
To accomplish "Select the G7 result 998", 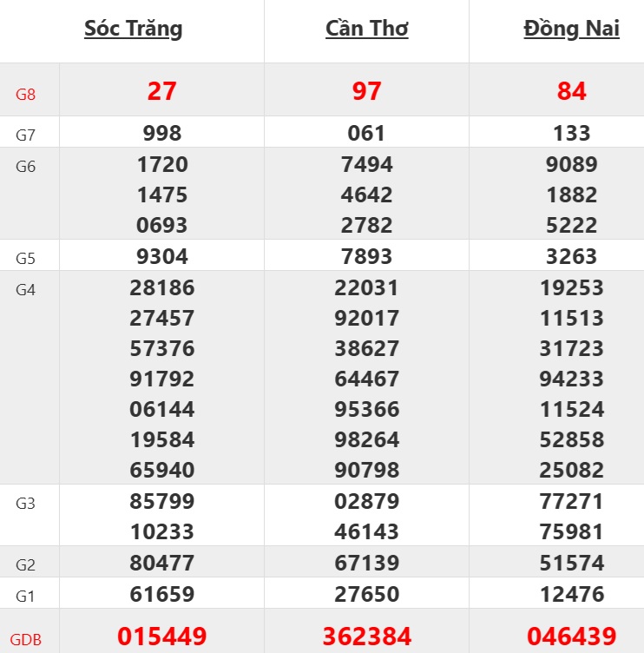I will pyautogui.click(x=162, y=133).
